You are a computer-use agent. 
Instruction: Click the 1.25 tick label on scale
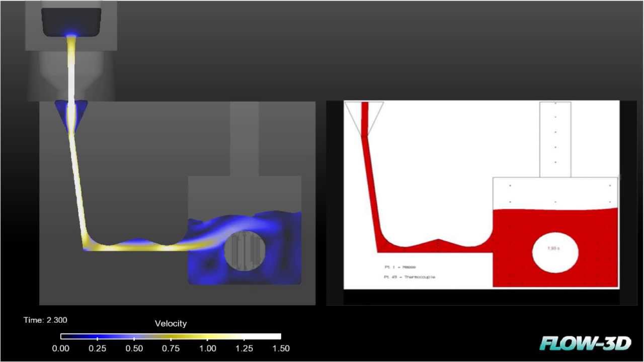click(x=244, y=348)
